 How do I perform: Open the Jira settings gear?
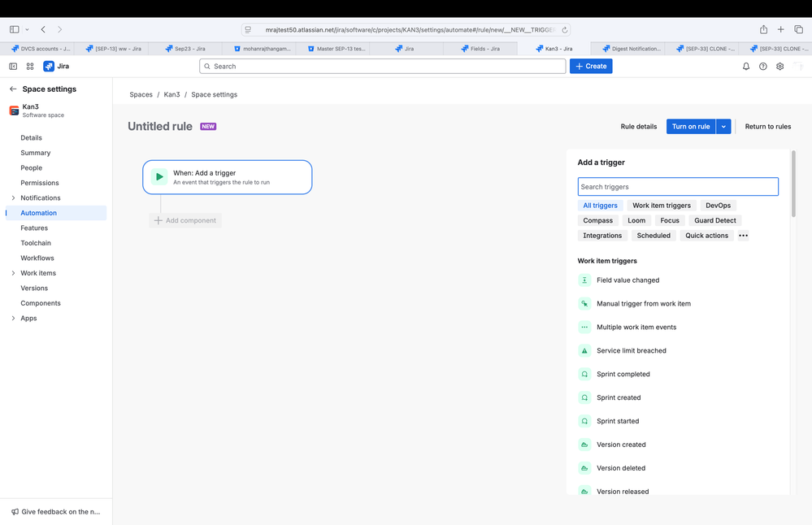coord(779,67)
